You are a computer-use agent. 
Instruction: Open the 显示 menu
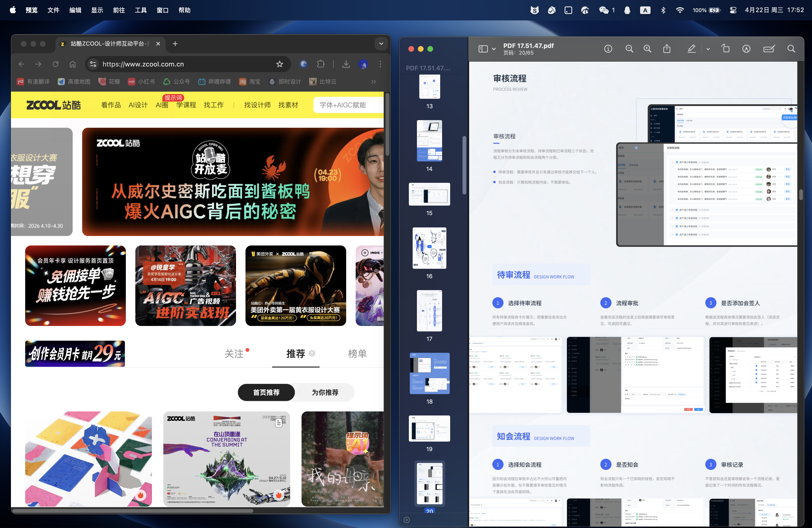point(97,10)
